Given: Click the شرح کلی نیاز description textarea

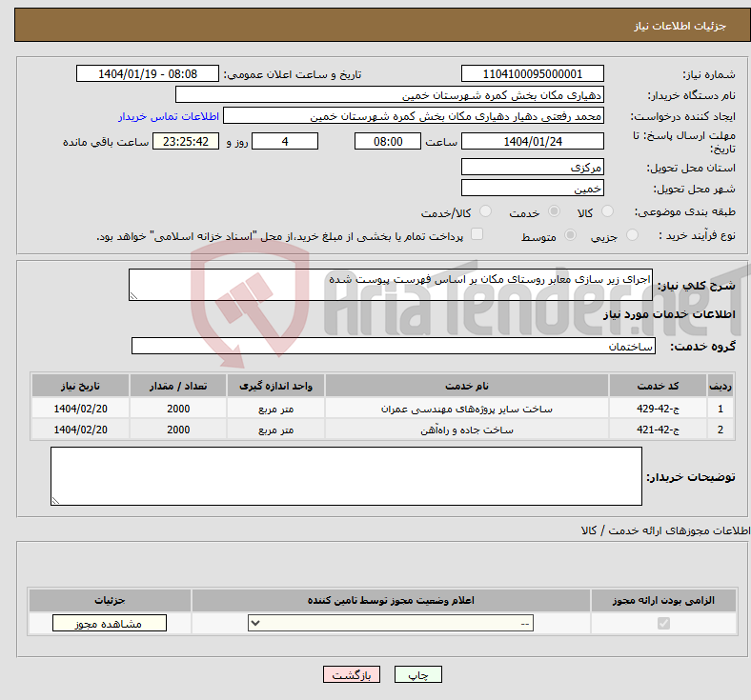Looking at the screenshot, I should coord(391,285).
